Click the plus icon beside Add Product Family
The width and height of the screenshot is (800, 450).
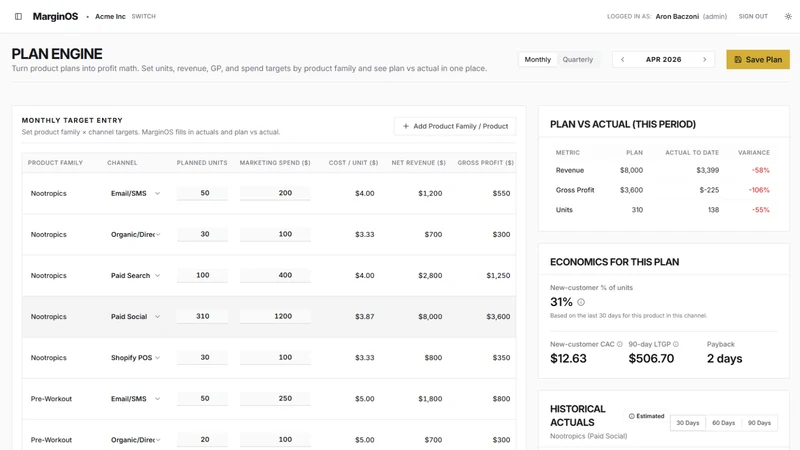[x=406, y=126]
